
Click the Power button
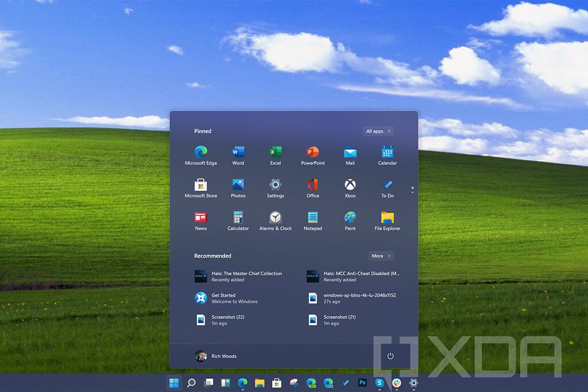pyautogui.click(x=390, y=356)
